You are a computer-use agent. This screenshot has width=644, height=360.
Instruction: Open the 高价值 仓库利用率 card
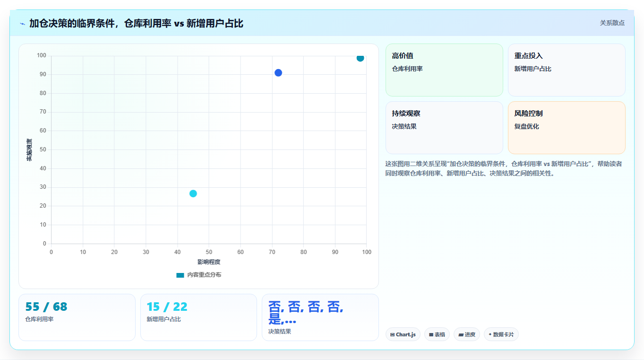coord(444,70)
